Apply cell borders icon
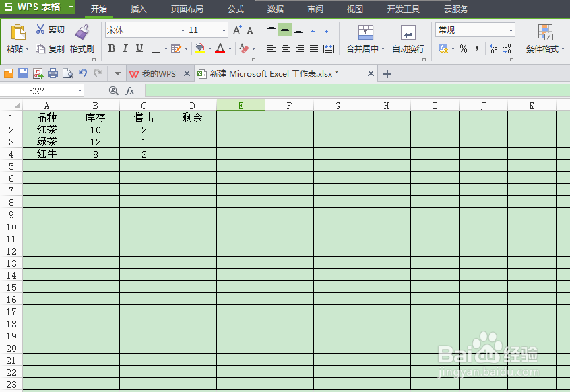Image resolution: width=570 pixels, height=392 pixels. pos(156,48)
